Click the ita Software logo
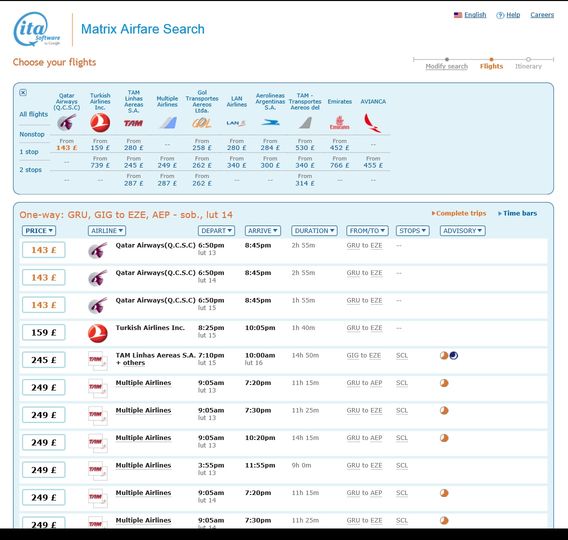 point(37,29)
